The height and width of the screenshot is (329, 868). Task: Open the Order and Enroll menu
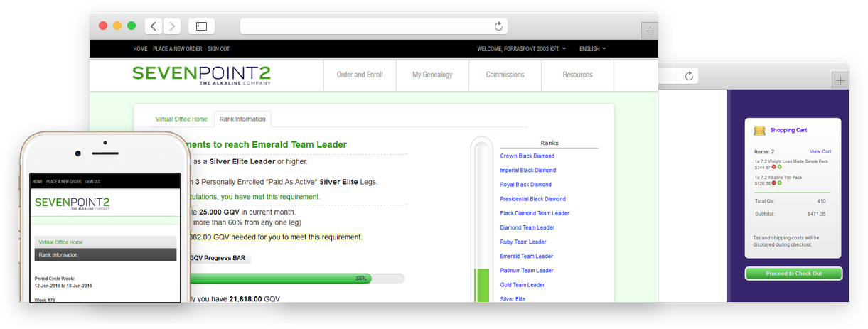pos(360,75)
